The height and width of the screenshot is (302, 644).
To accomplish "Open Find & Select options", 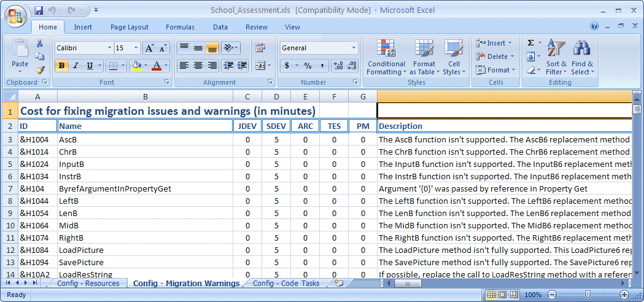I will pos(582,56).
